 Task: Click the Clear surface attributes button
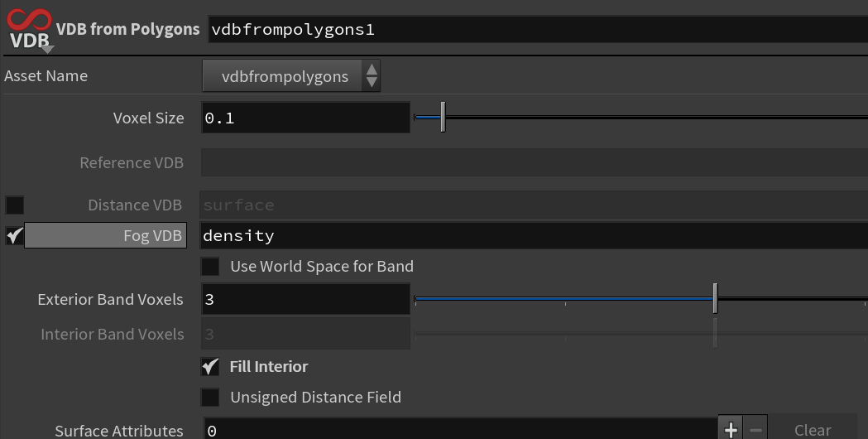(x=812, y=430)
